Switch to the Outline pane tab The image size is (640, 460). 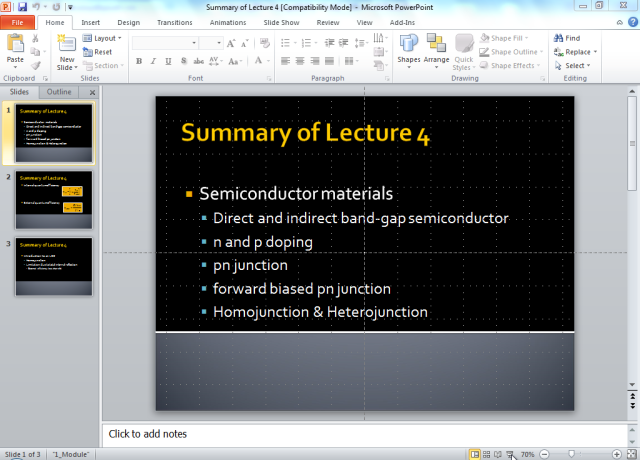point(59,92)
